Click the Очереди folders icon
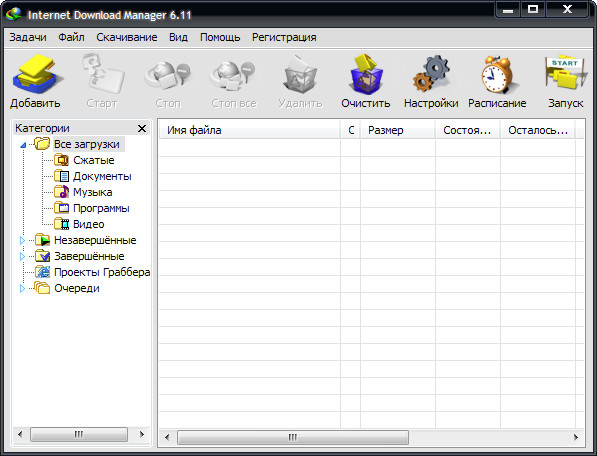Image resolution: width=597 pixels, height=456 pixels. point(42,288)
